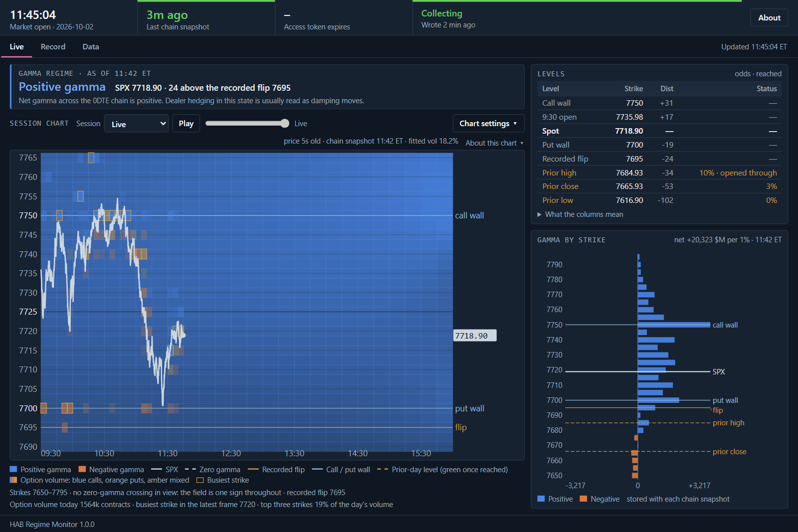Click the Busiest strike legend box icon
Viewport: 798px width, 532px height.
[x=200, y=480]
